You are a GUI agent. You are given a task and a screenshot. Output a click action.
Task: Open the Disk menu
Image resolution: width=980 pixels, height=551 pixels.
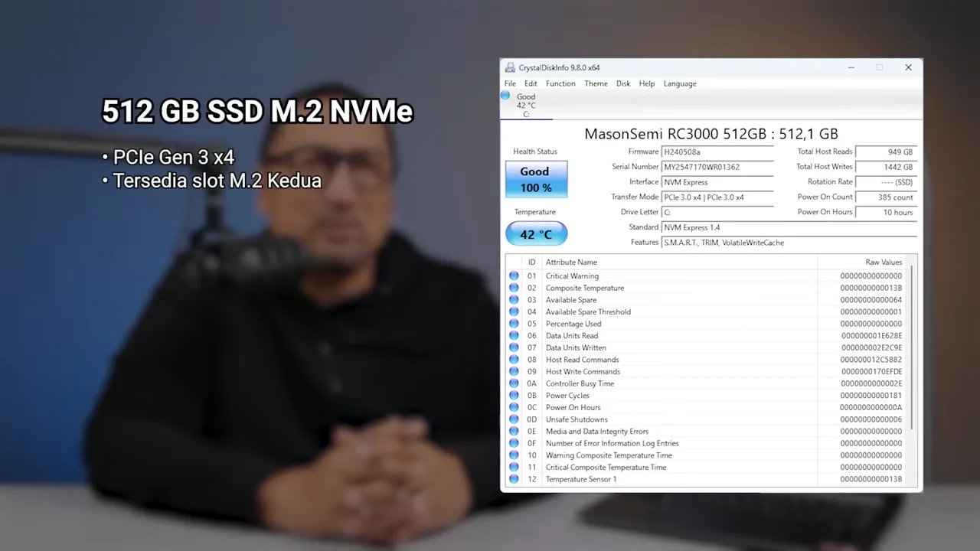click(623, 83)
